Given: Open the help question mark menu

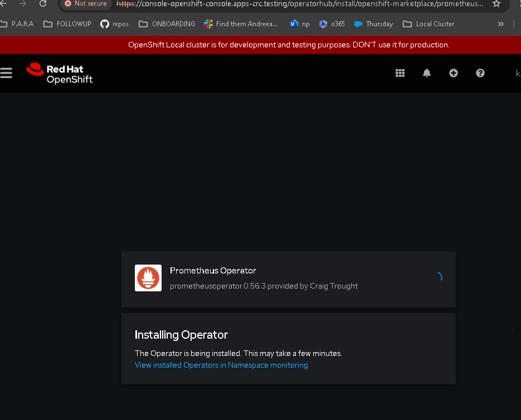Looking at the screenshot, I should click(480, 73).
